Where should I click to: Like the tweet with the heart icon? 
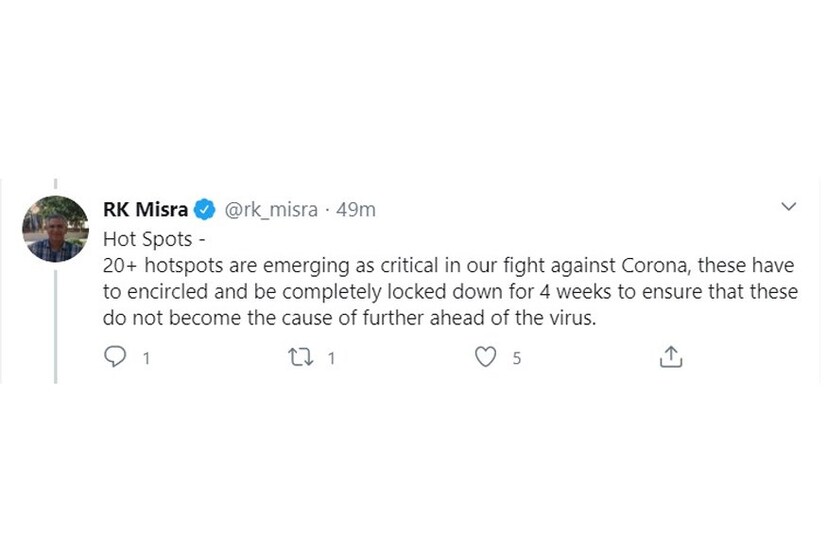[485, 357]
